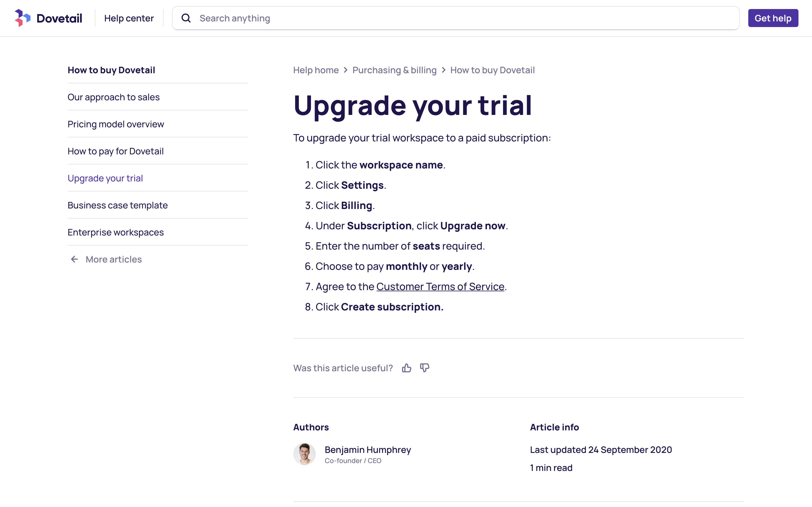The width and height of the screenshot is (812, 507).
Task: Click chevron after Purchasing & billing breadcrumb
Action: tap(443, 70)
